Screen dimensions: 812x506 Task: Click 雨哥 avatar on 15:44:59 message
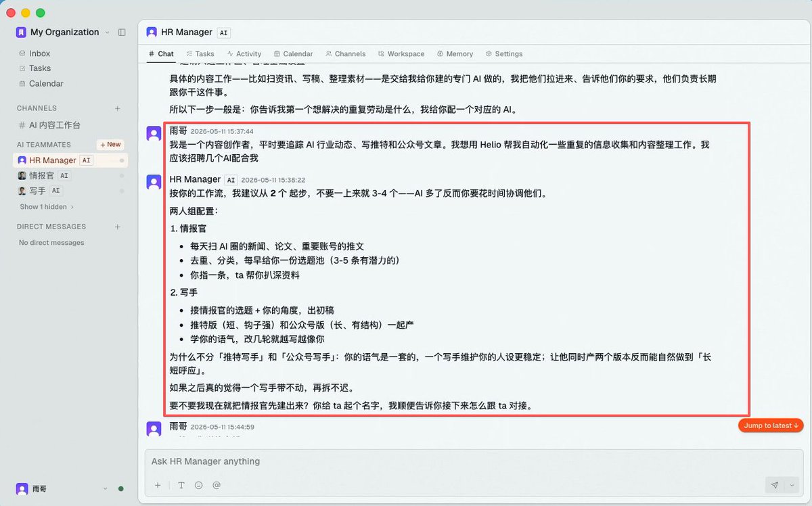click(154, 429)
